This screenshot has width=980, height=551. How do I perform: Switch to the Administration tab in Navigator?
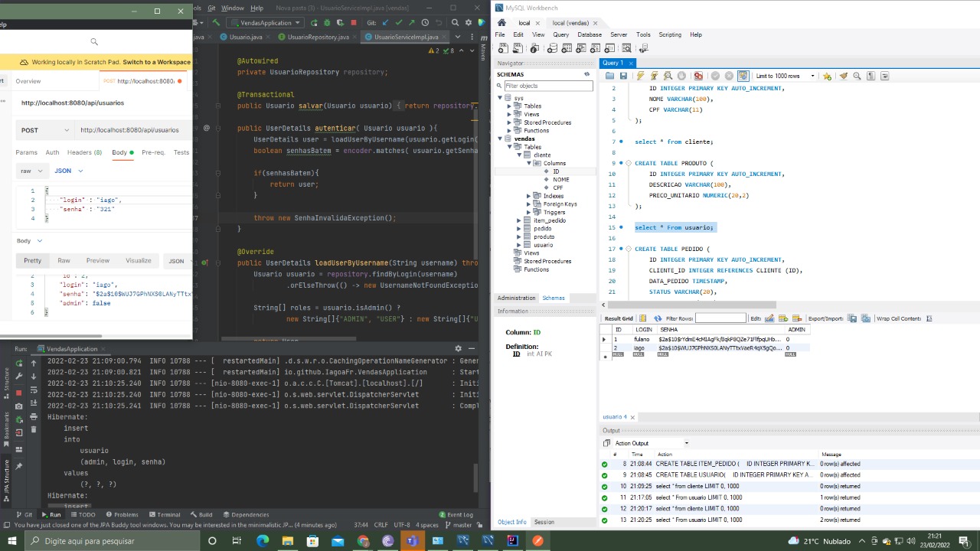516,298
